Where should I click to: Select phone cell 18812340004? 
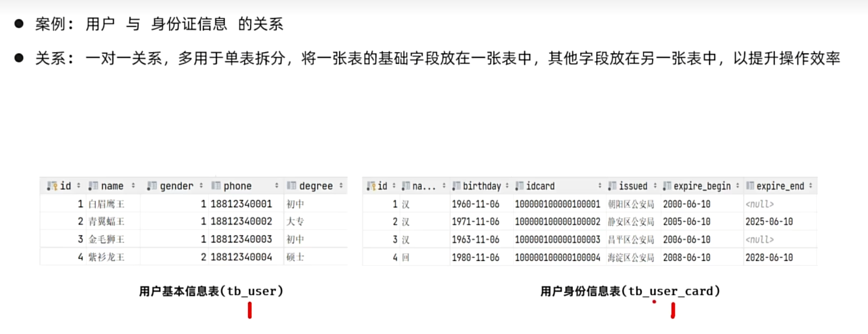pyautogui.click(x=241, y=257)
